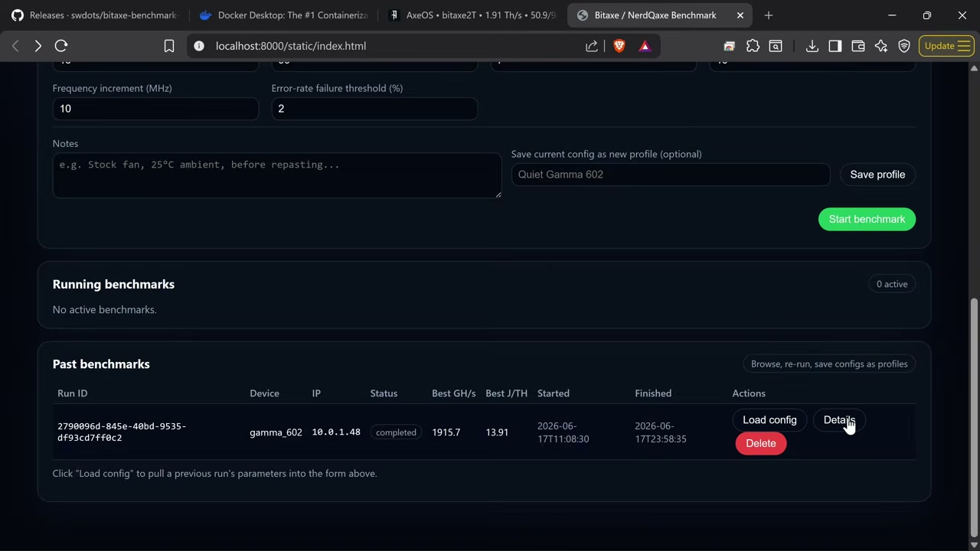Click the share icon in the address bar
The width and height of the screenshot is (980, 551).
(592, 46)
